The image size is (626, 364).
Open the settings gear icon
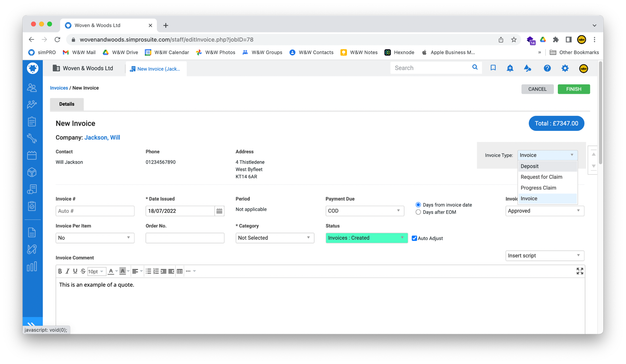coord(565,68)
